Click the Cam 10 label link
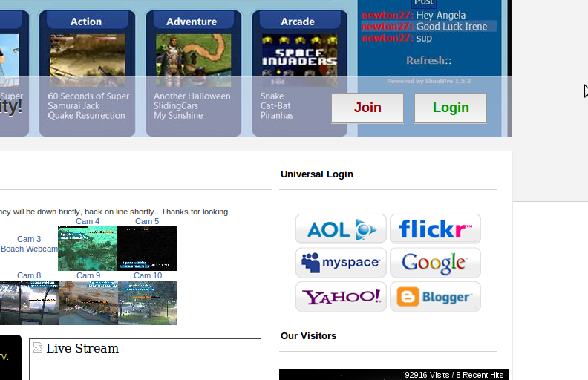Screen dimensions: 588x380 point(148,275)
